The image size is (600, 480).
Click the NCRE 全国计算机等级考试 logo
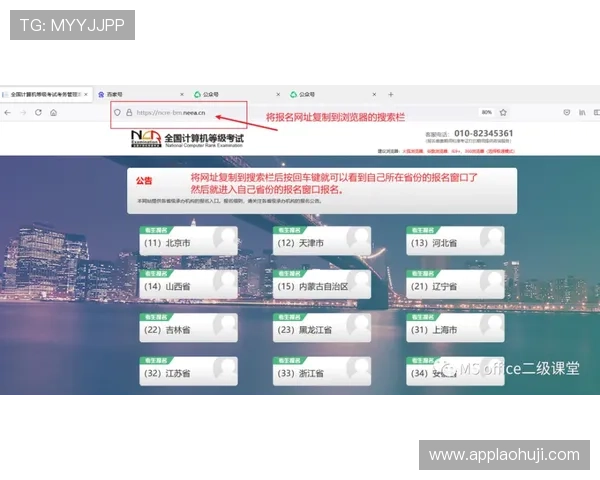187,139
